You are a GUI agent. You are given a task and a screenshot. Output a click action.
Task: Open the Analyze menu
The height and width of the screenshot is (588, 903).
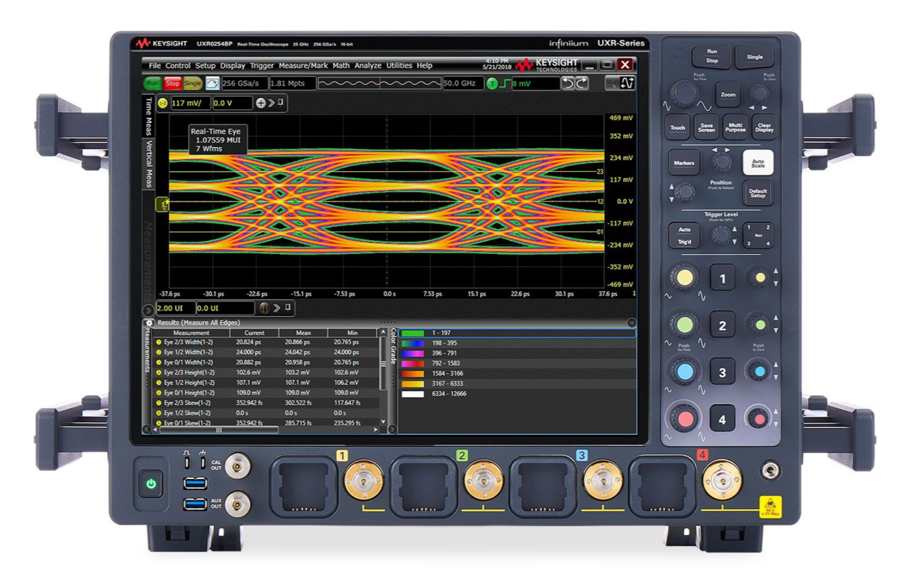tap(368, 66)
